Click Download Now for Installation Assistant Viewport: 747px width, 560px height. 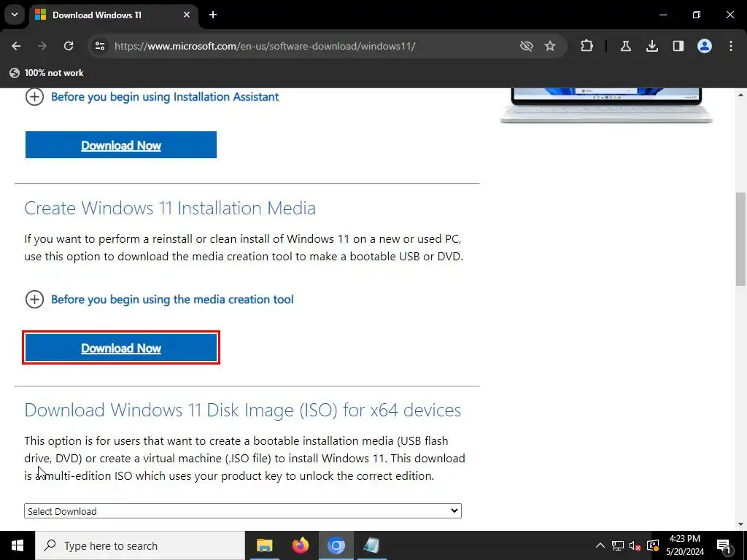[x=121, y=145]
